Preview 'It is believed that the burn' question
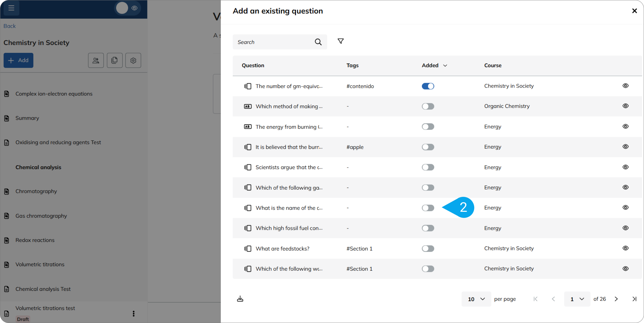Image resolution: width=644 pixels, height=323 pixels. click(626, 147)
